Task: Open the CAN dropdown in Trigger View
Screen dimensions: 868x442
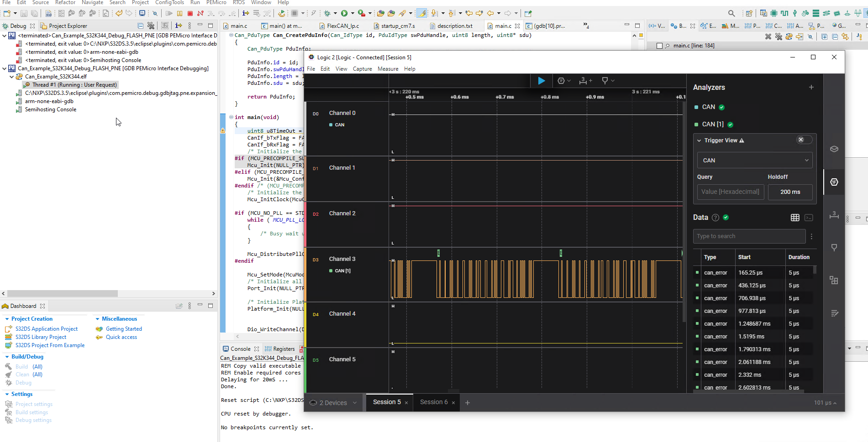Action: 754,160
